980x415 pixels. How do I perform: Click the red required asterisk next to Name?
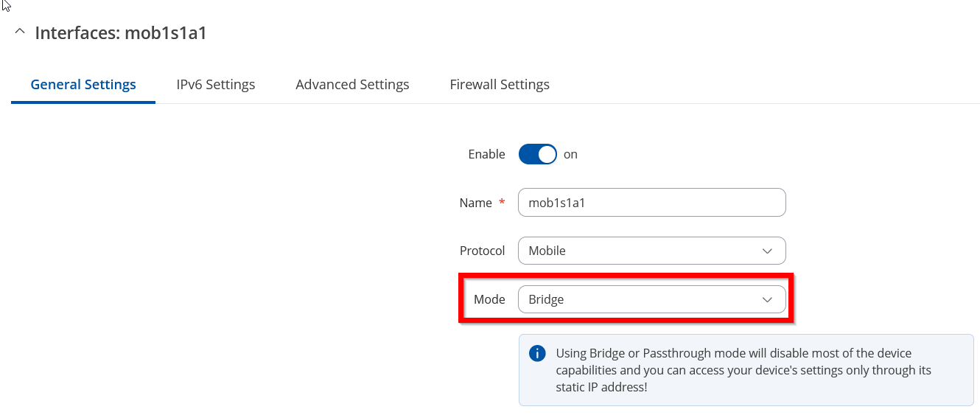(x=502, y=201)
